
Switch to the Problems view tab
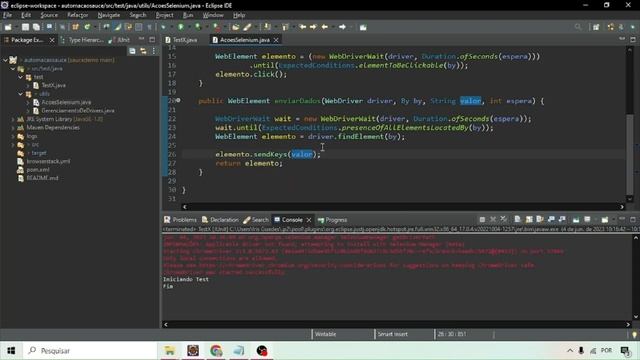[x=180, y=220]
